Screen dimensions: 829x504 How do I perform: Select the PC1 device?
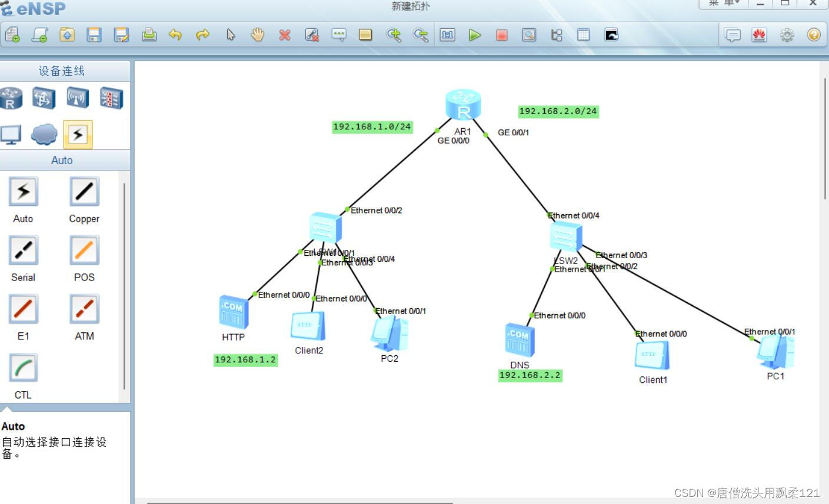pyautogui.click(x=775, y=351)
